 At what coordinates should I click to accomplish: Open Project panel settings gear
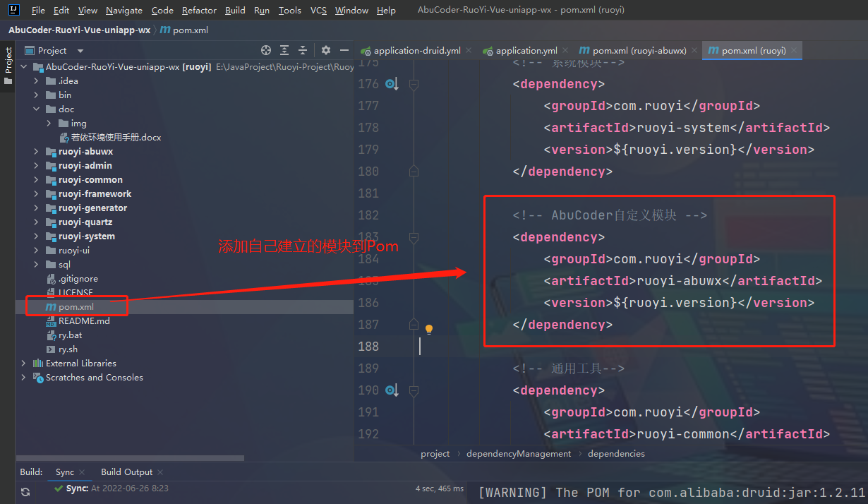click(x=326, y=50)
